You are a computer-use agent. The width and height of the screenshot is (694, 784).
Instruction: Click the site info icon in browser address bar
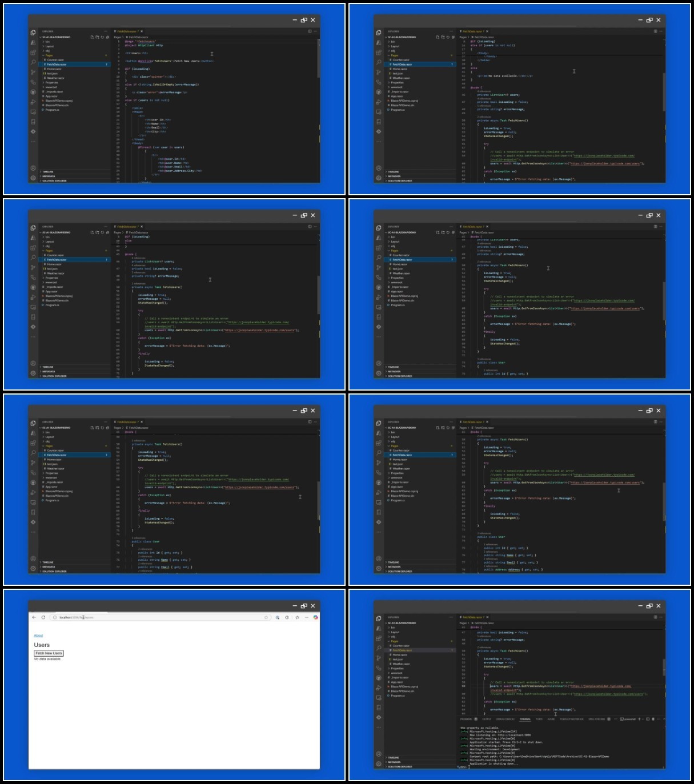click(54, 617)
